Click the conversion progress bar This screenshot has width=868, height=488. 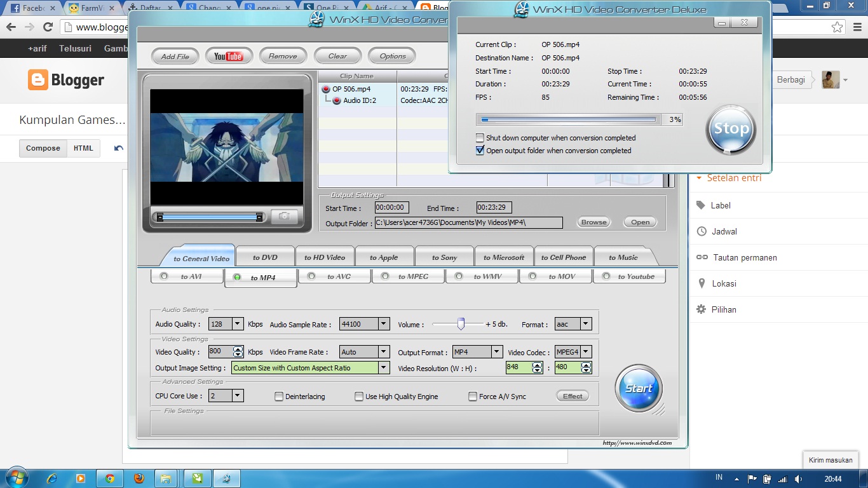pyautogui.click(x=568, y=119)
